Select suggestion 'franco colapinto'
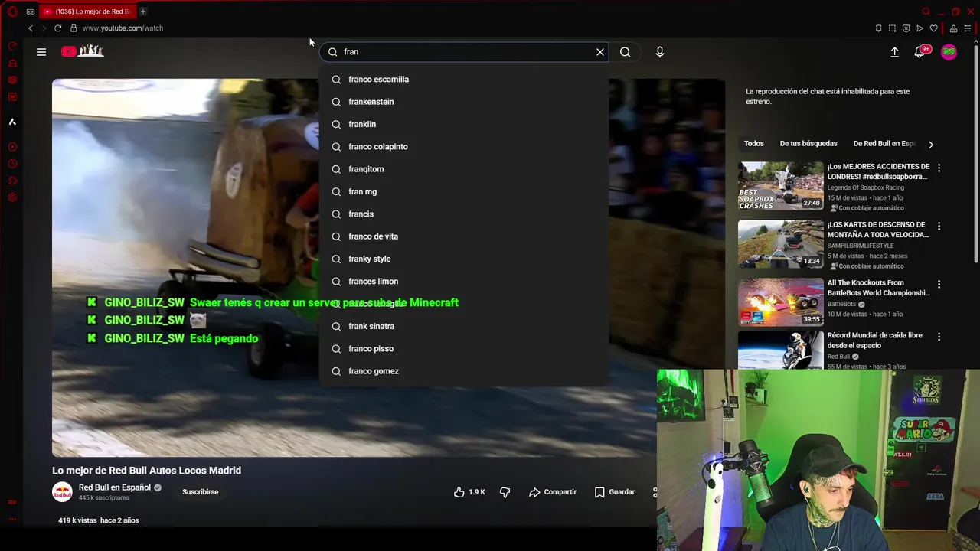The height and width of the screenshot is (551, 980). (x=463, y=147)
